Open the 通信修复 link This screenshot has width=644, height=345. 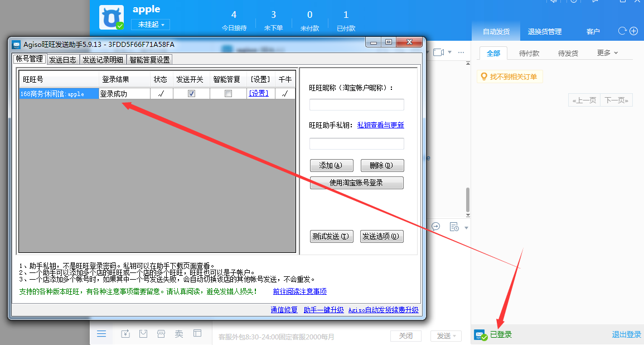(284, 310)
